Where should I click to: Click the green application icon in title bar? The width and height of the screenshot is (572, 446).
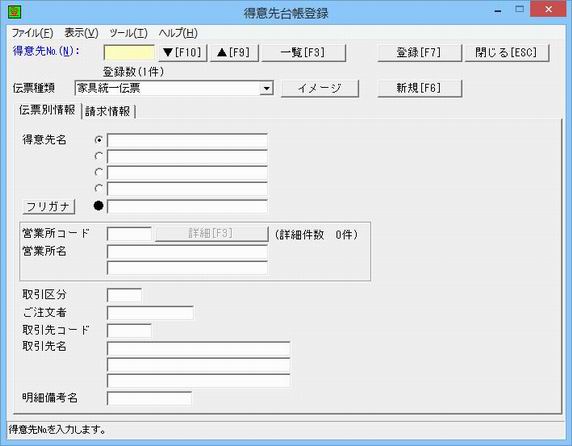coord(15,12)
